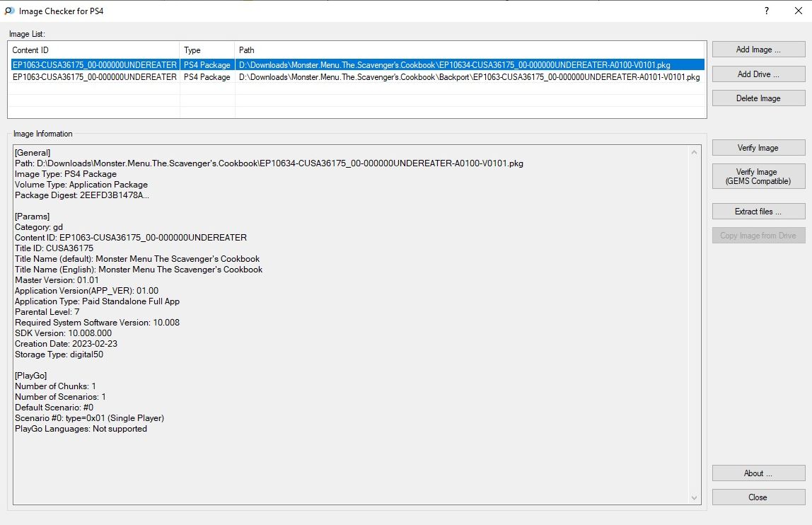Sort by Content ID column header

click(94, 50)
